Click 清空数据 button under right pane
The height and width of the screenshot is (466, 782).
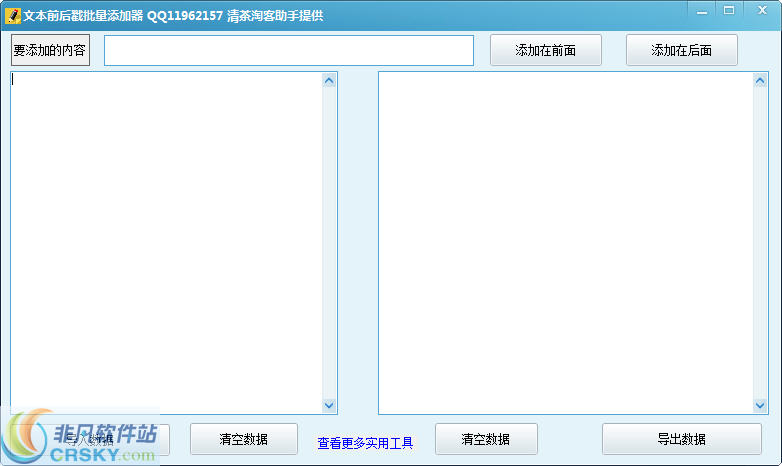click(x=486, y=439)
